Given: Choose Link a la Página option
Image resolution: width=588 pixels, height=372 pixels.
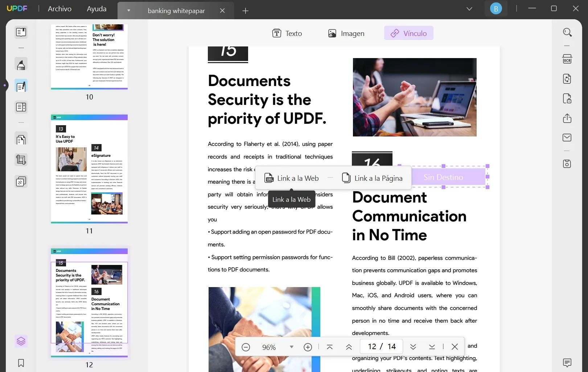Looking at the screenshot, I should (372, 178).
